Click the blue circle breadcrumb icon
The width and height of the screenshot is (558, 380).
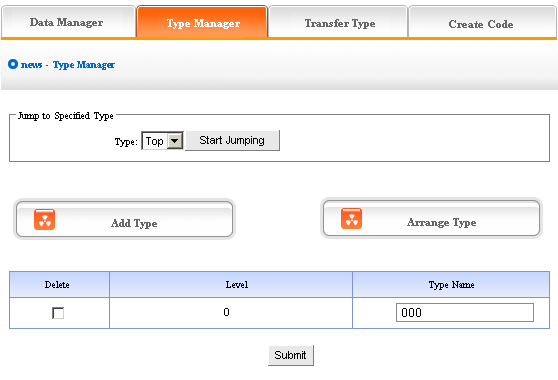13,64
